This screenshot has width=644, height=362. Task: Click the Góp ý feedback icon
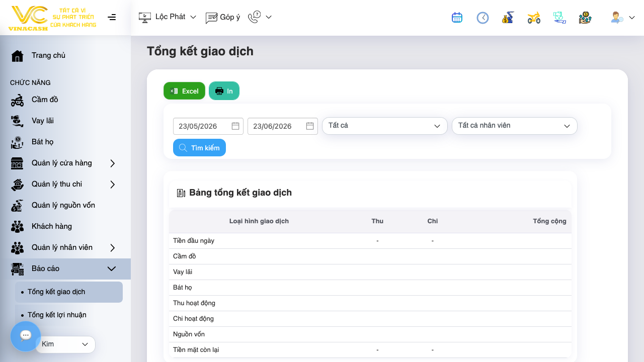point(211,18)
